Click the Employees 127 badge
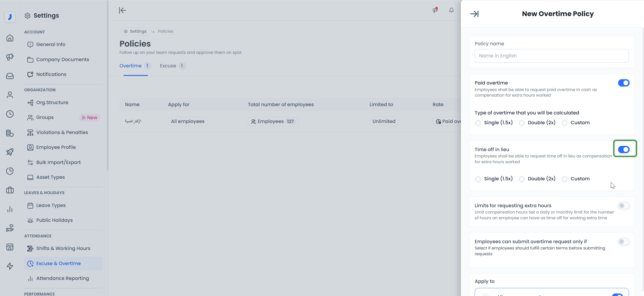This screenshot has height=296, width=644. tap(273, 121)
